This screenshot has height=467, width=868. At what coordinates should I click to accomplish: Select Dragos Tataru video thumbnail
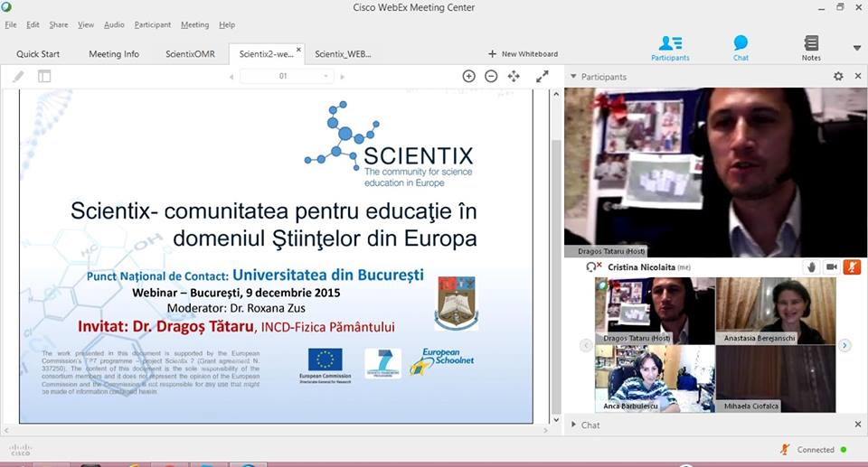click(655, 311)
